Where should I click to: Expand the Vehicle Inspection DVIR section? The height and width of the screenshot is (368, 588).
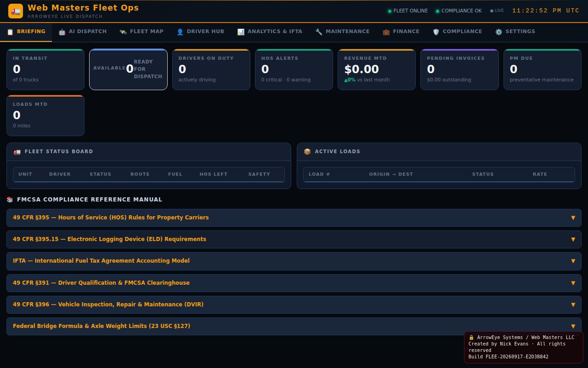click(294, 305)
